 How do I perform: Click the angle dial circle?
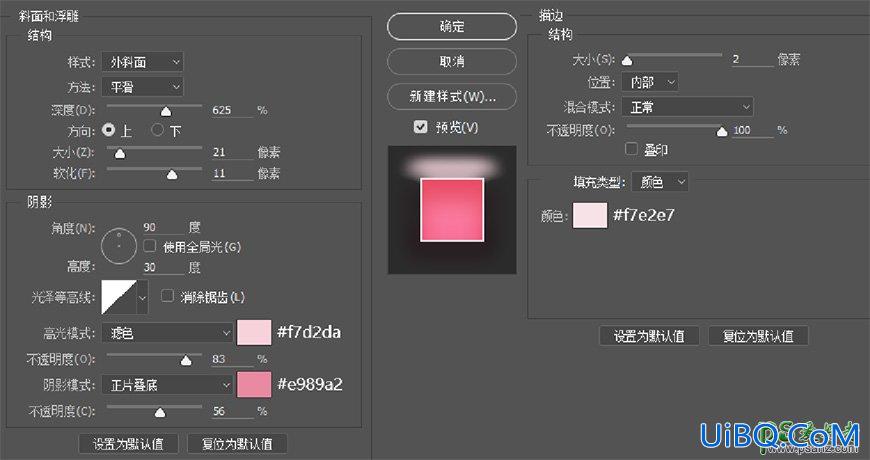pyautogui.click(x=119, y=245)
